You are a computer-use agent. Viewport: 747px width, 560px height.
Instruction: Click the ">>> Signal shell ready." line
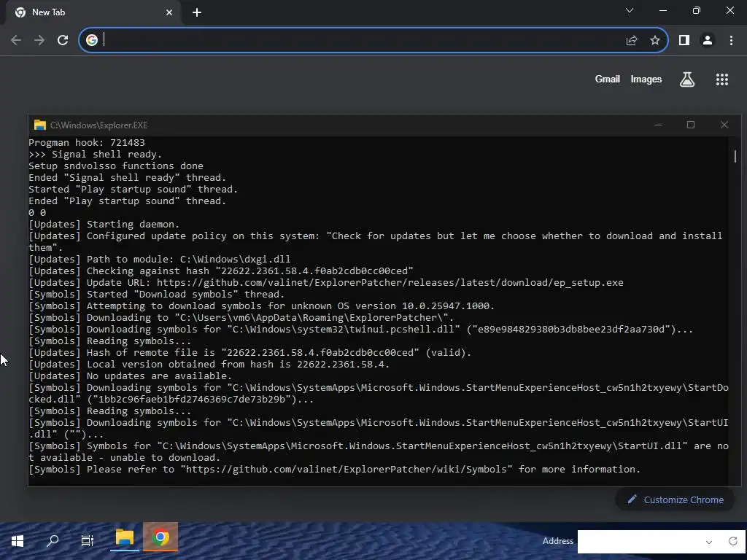pos(96,155)
